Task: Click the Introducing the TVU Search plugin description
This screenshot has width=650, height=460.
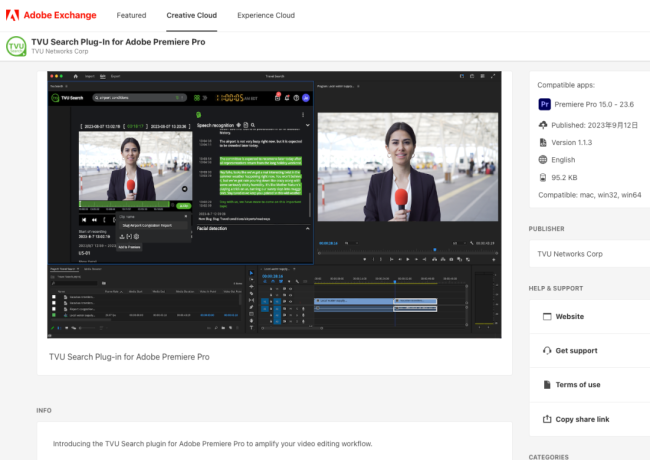Action: [212, 443]
